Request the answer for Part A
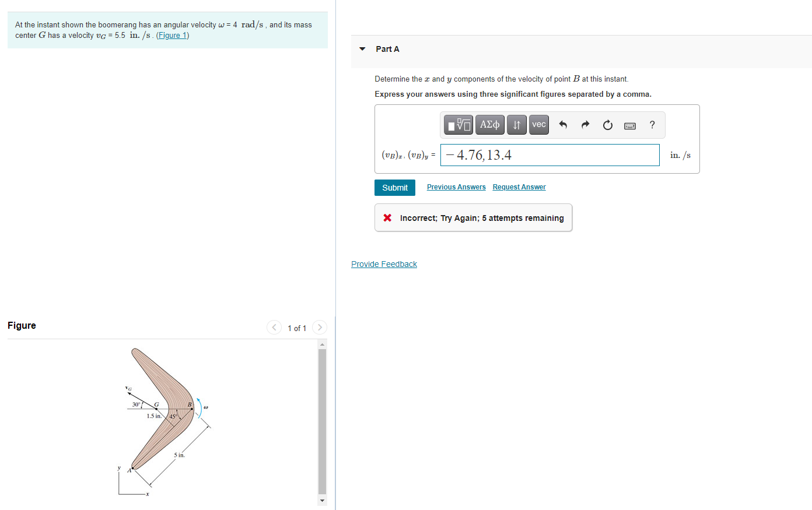The width and height of the screenshot is (812, 510). (519, 187)
